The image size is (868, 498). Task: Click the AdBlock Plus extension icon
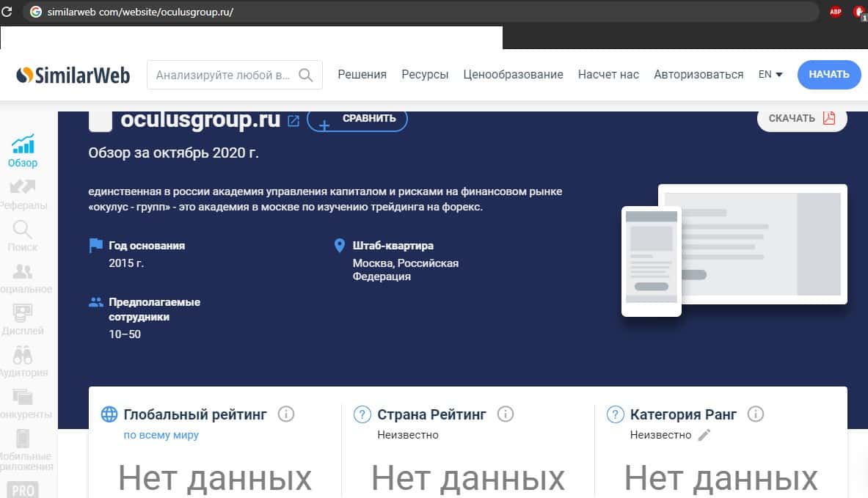pos(835,12)
